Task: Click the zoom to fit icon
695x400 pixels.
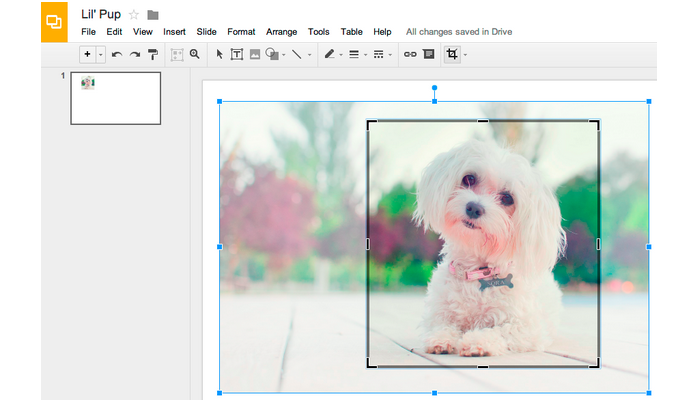Action: pos(177,55)
